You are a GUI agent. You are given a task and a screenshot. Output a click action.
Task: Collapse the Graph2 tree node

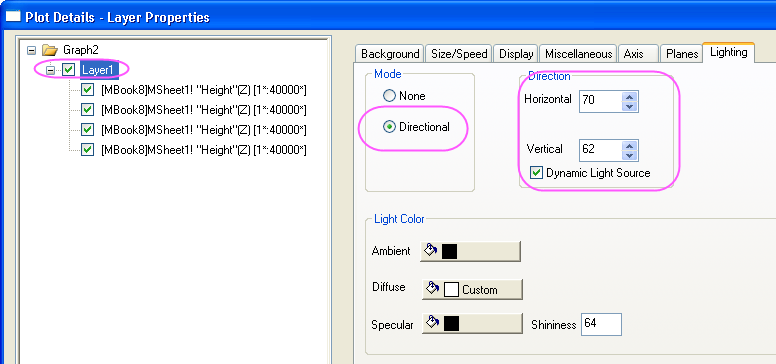(x=32, y=50)
